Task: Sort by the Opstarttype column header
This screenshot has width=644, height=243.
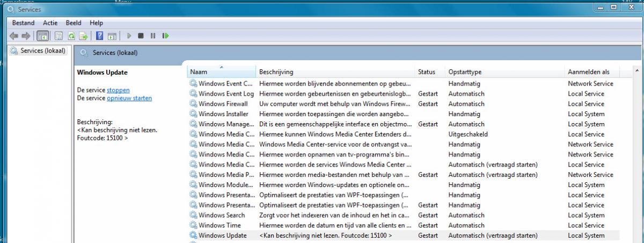Action: tap(505, 72)
